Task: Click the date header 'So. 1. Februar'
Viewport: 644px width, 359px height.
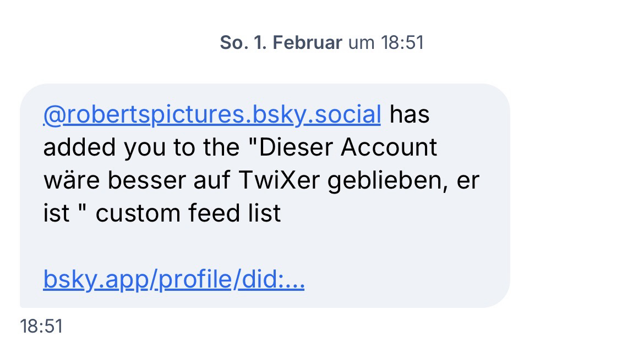Action: [281, 43]
